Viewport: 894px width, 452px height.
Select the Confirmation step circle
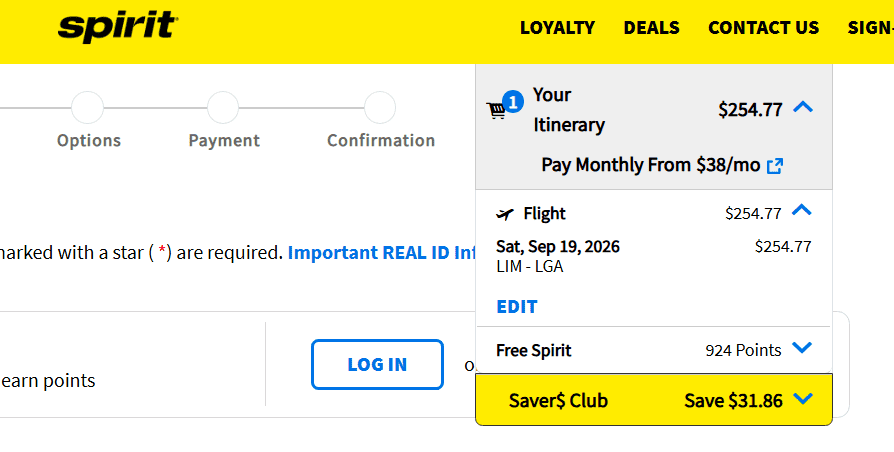click(x=380, y=107)
